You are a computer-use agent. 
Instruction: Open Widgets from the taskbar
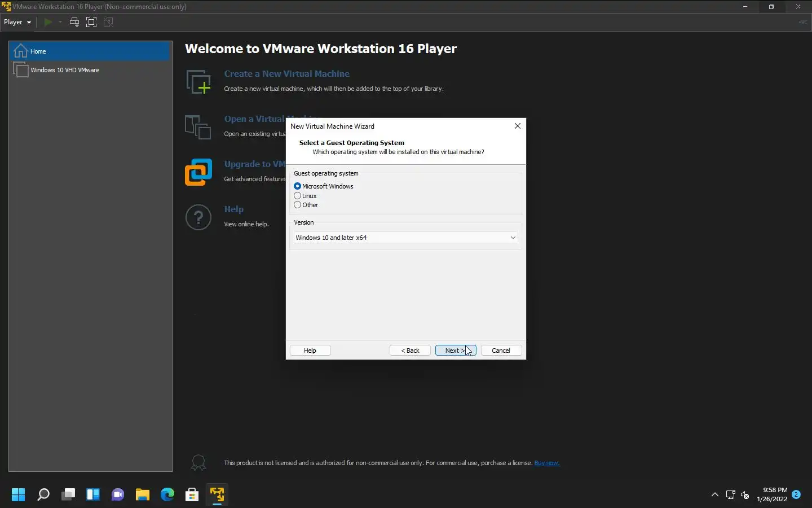93,495
